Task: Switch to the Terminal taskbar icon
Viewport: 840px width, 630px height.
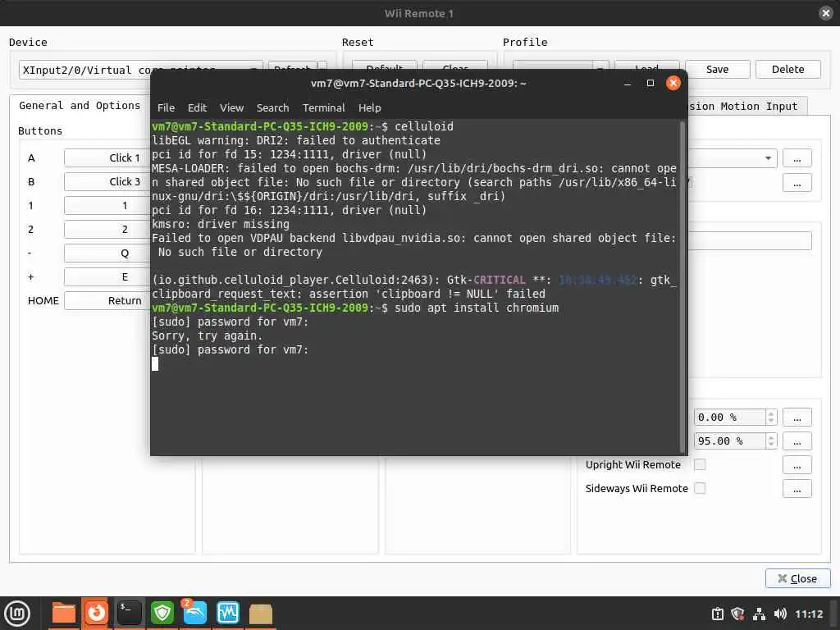Action: (x=129, y=613)
